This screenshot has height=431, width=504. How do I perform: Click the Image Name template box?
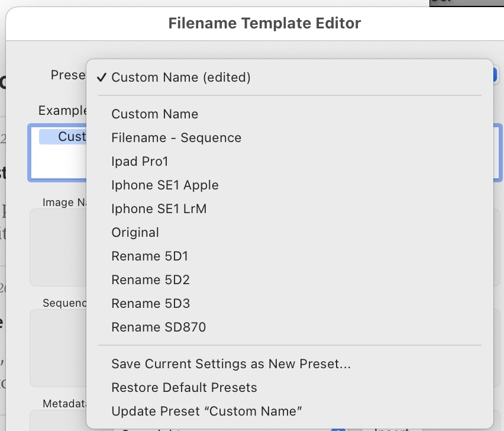59,247
